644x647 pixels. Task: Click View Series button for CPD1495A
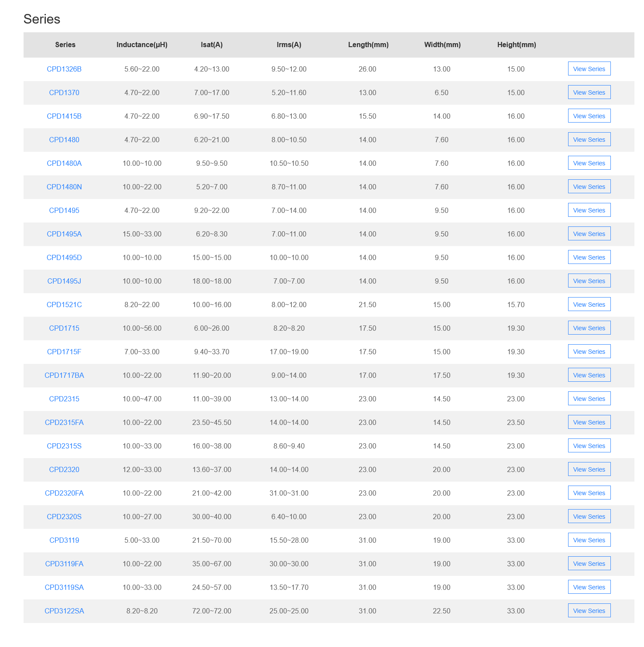[x=589, y=233]
